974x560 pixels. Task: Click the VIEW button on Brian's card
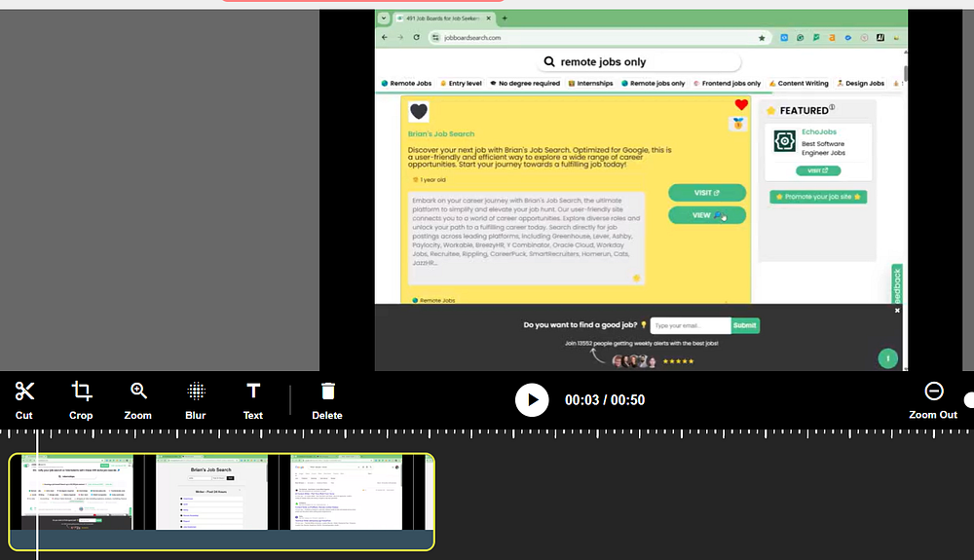tap(707, 215)
